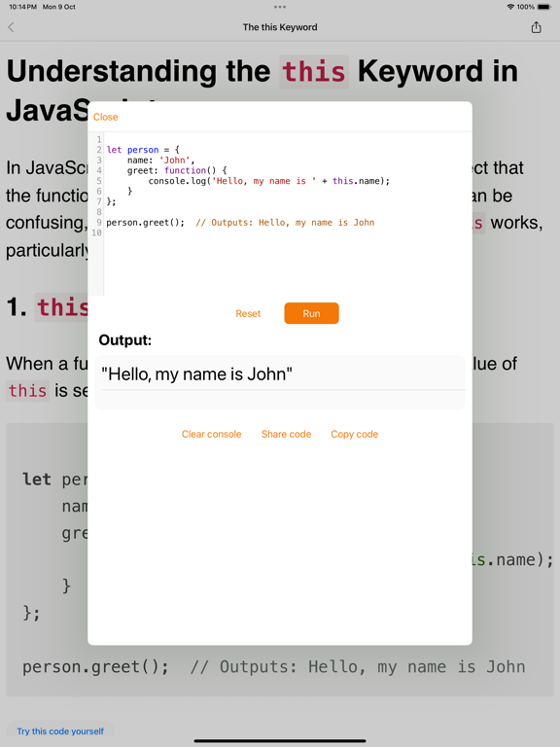Tap the home indicator bar
This screenshot has height=747, width=560.
point(280,741)
